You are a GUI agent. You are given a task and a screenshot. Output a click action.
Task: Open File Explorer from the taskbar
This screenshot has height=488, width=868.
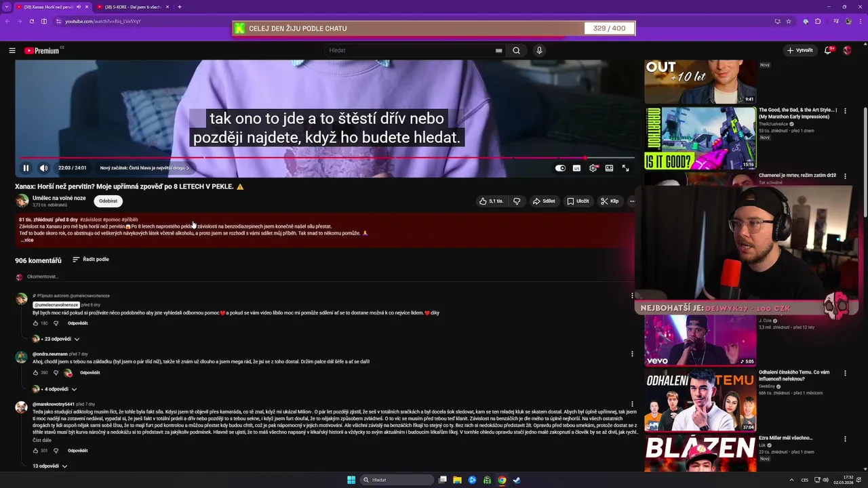click(x=457, y=480)
